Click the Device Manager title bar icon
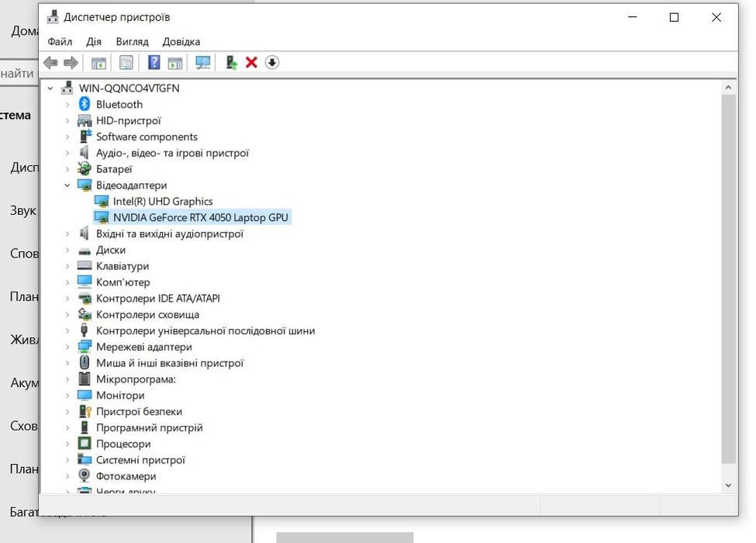756x543 pixels. click(52, 17)
